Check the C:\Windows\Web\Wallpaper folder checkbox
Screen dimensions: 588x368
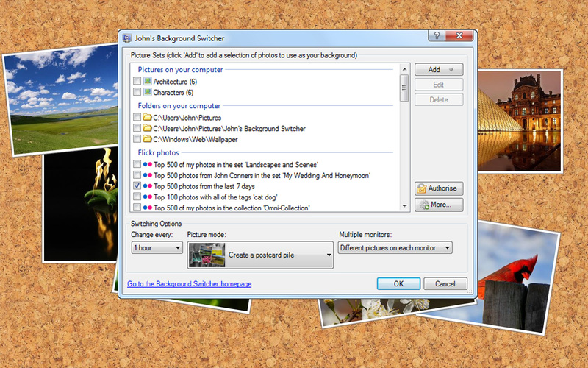tap(137, 139)
